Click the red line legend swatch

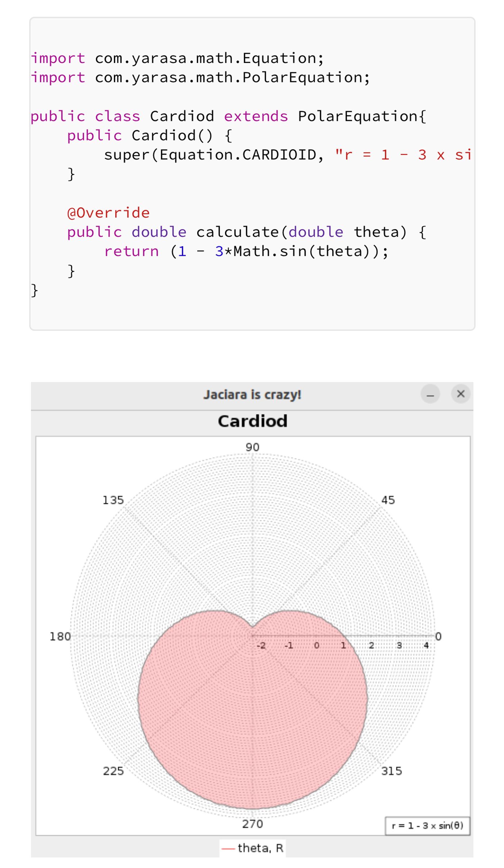(228, 849)
